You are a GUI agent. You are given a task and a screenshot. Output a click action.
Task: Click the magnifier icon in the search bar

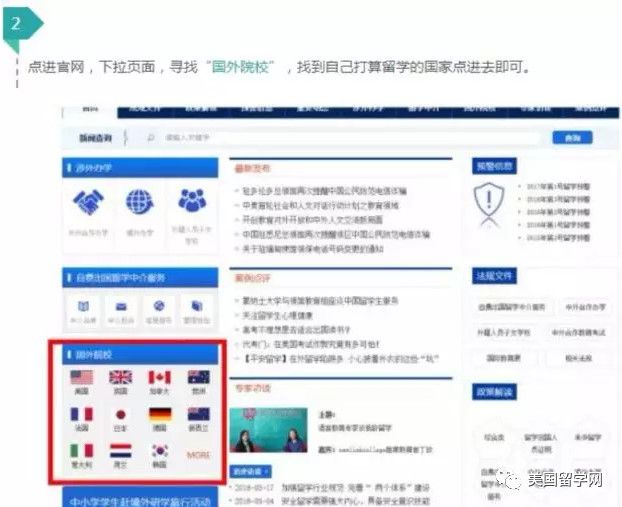click(x=151, y=138)
